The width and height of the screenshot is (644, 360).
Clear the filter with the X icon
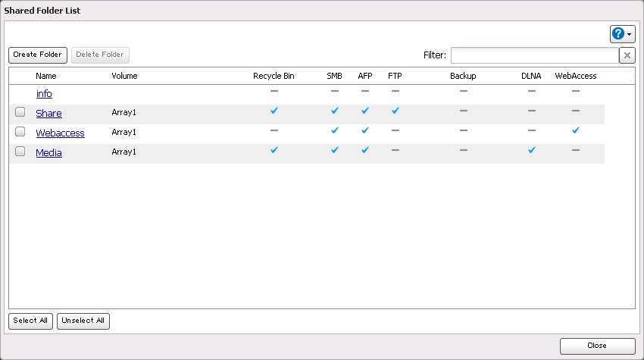(x=627, y=55)
